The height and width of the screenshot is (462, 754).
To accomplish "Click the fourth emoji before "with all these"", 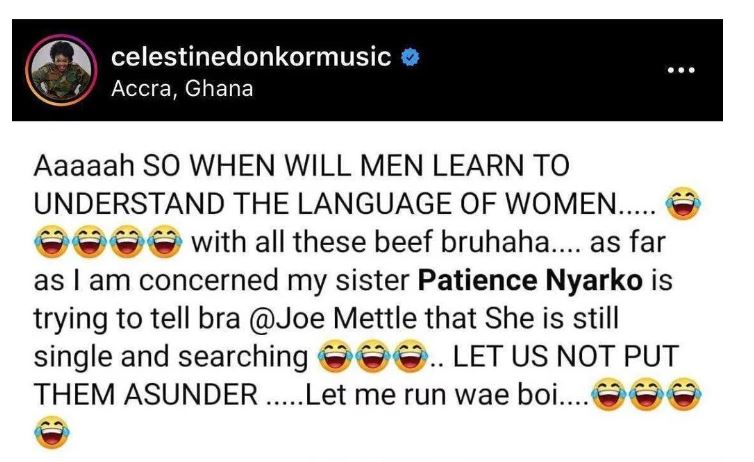I will pyautogui.click(x=165, y=242).
